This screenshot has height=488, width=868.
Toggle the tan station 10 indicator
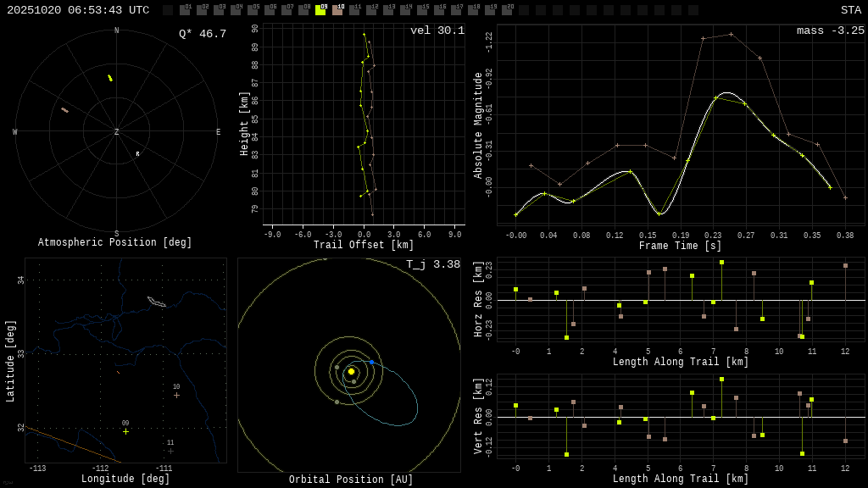click(x=337, y=10)
